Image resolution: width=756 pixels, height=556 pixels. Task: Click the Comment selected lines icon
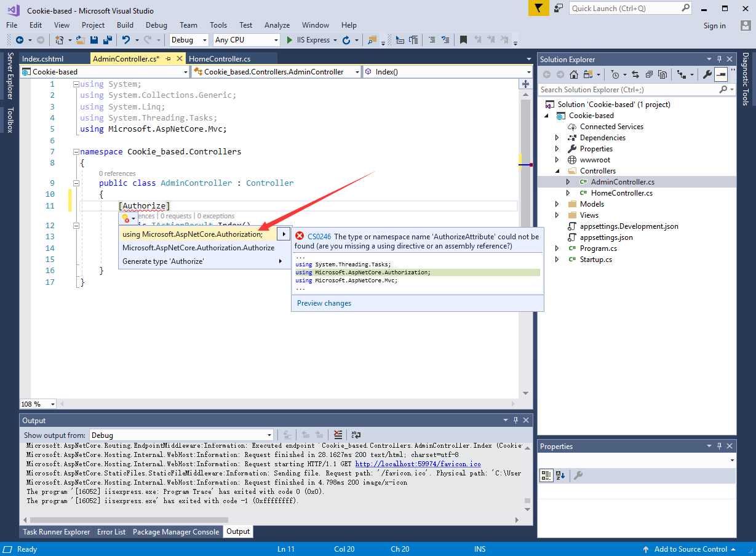431,40
